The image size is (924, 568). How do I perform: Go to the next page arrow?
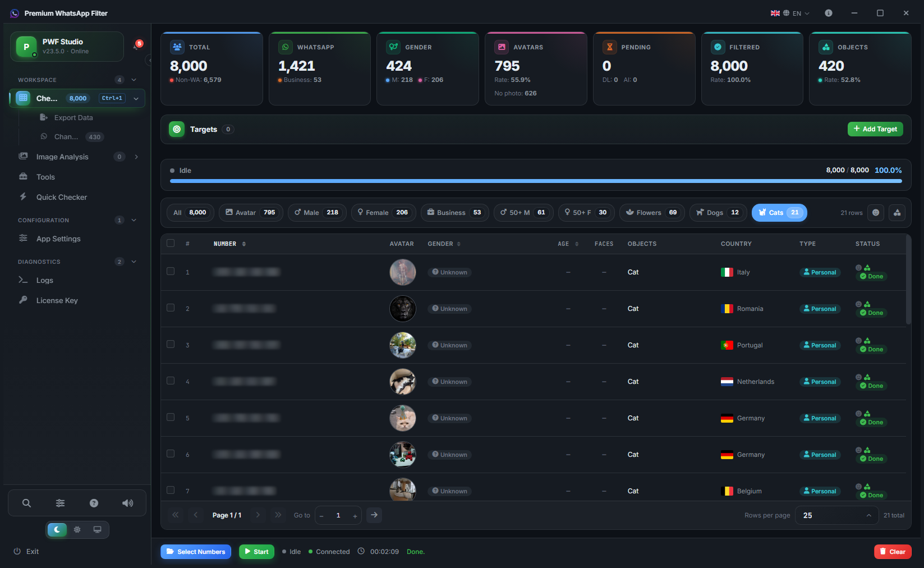258,515
